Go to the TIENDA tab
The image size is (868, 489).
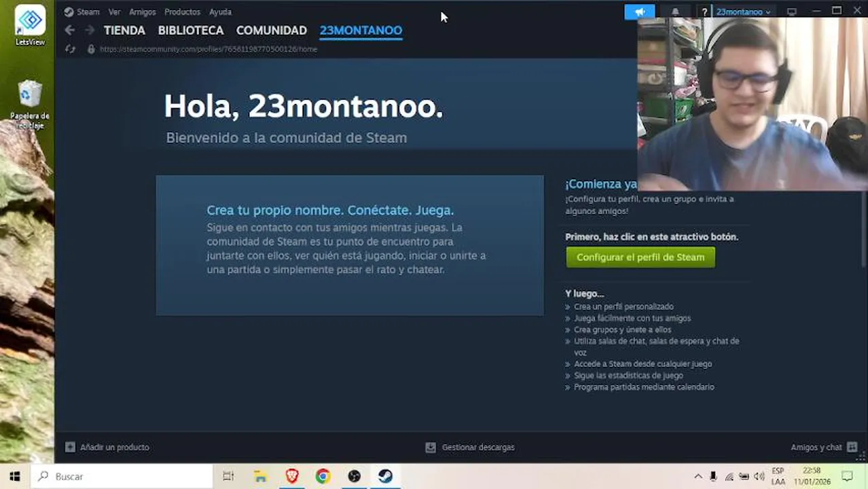pyautogui.click(x=124, y=31)
